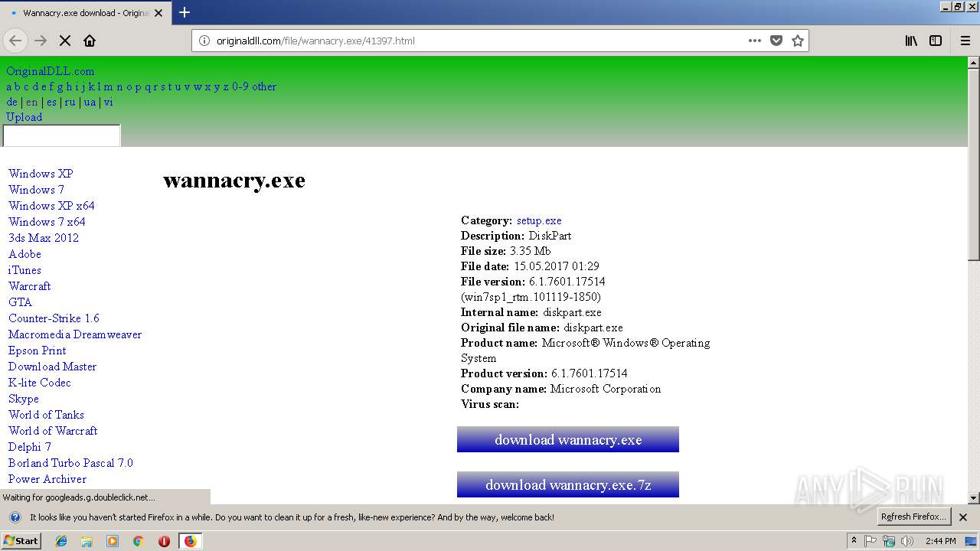
Task: Open a new tab with the plus button
Action: click(x=185, y=12)
